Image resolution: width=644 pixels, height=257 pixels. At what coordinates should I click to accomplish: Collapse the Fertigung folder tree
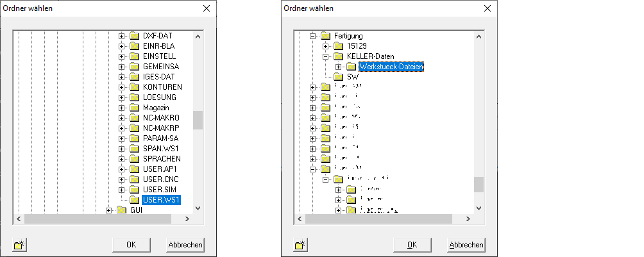(313, 36)
